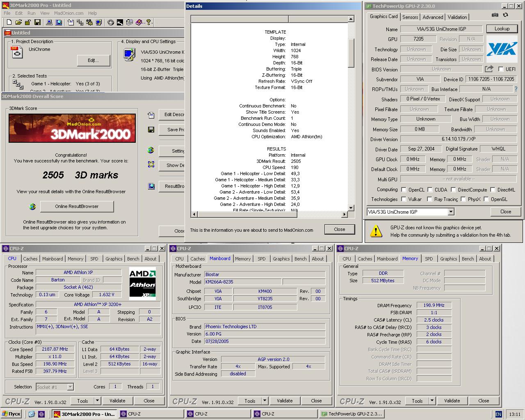Screen dimensions: 525x420
Task: Click floppy icon next to Save Project button
Action: pos(151,130)
